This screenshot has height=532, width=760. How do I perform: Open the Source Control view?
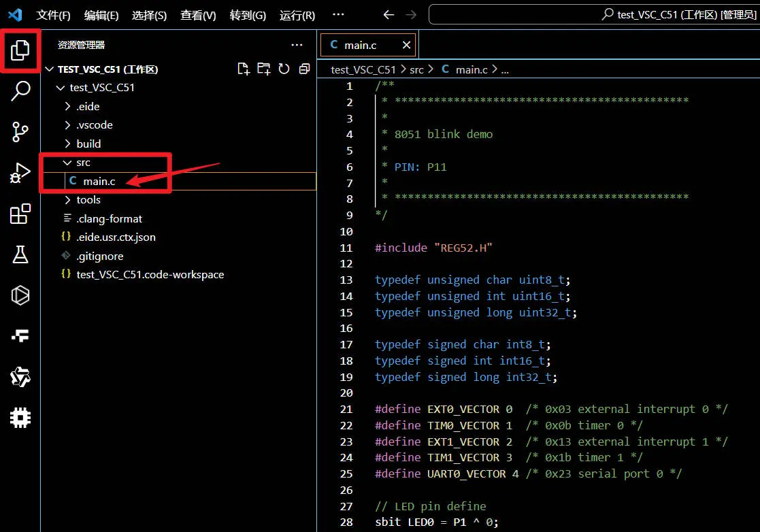[20, 132]
